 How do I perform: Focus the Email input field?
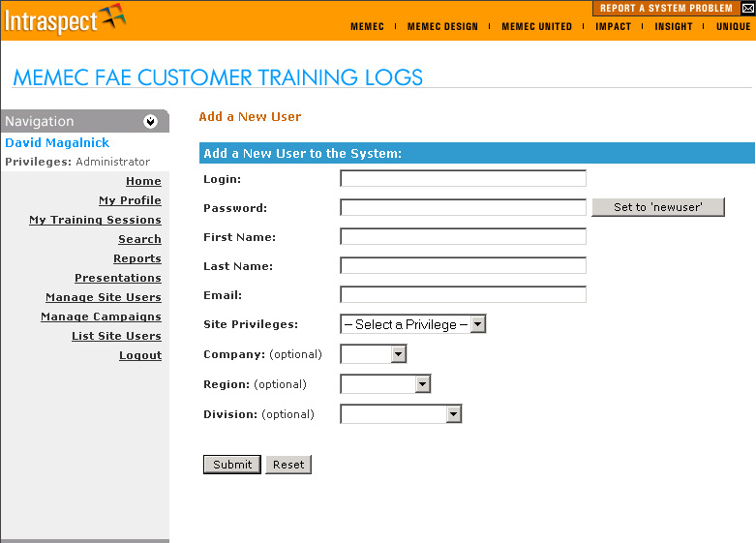pyautogui.click(x=463, y=294)
